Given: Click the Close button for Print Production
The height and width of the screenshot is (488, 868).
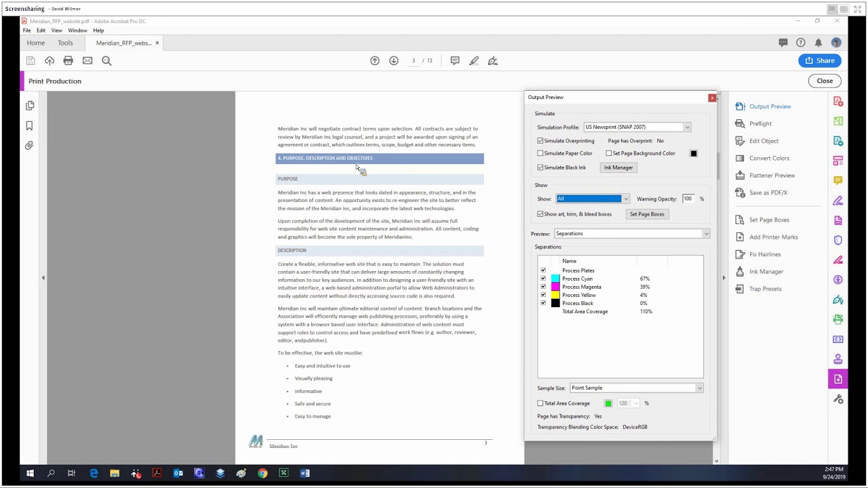Looking at the screenshot, I should (x=825, y=81).
